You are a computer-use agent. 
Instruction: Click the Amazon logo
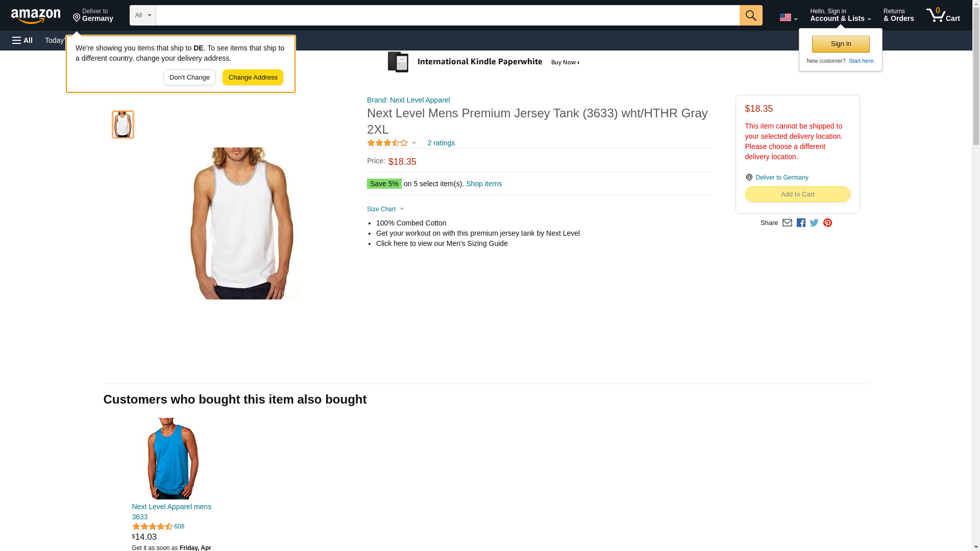[x=36, y=16]
